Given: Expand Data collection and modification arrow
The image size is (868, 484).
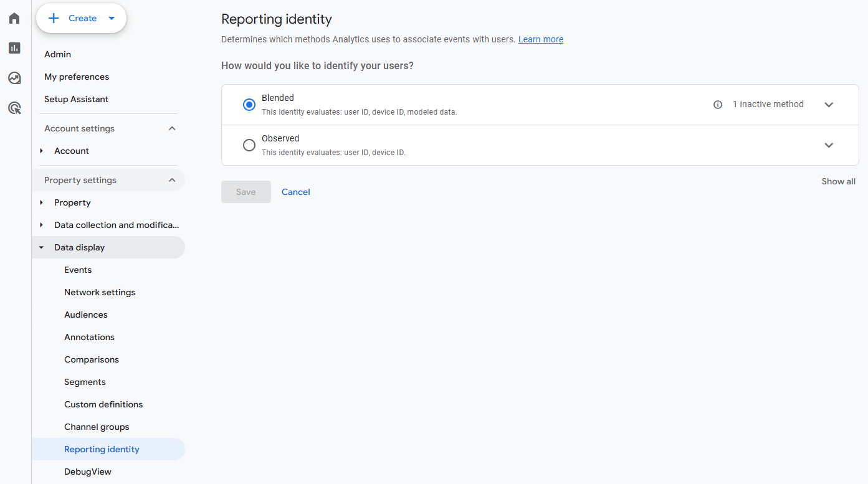Looking at the screenshot, I should (x=41, y=225).
